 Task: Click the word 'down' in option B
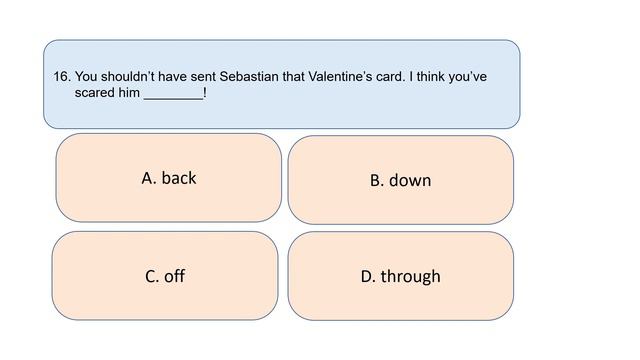coord(410,180)
